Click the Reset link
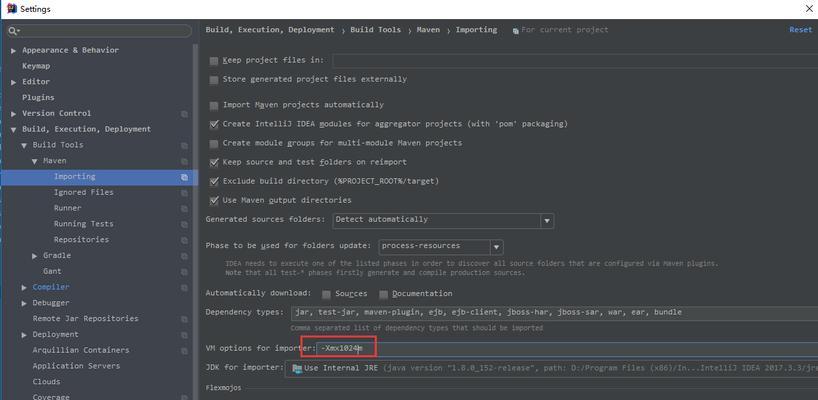 pos(800,30)
